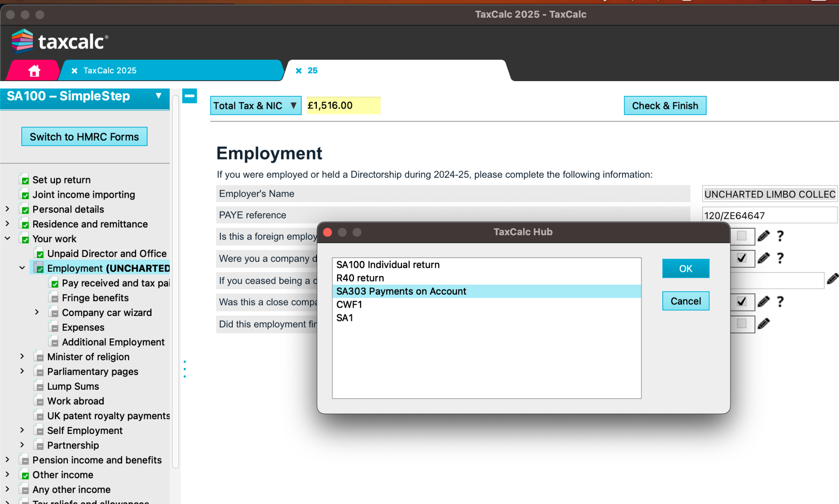Click the Check & Finish button
This screenshot has width=839, height=504.
click(x=665, y=106)
